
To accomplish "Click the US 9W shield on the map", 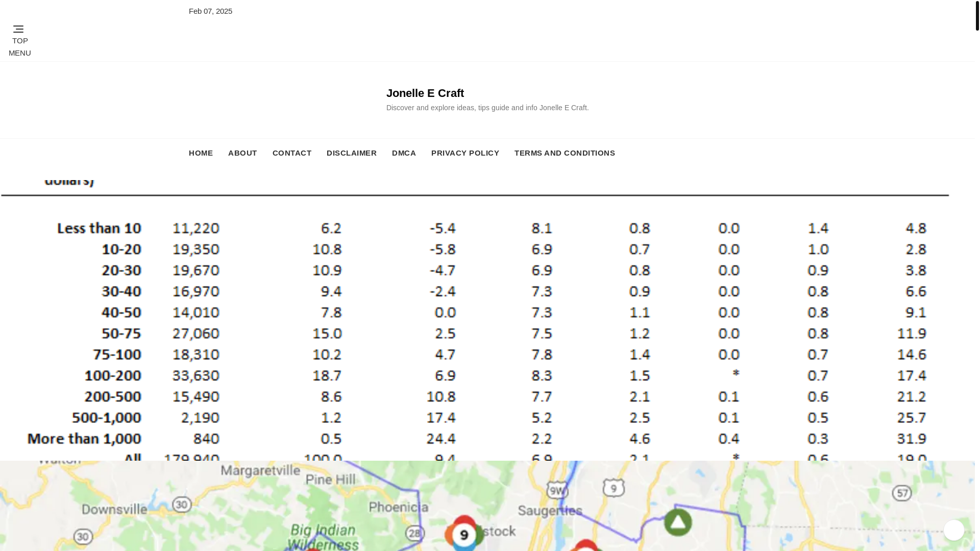I will (x=557, y=491).
